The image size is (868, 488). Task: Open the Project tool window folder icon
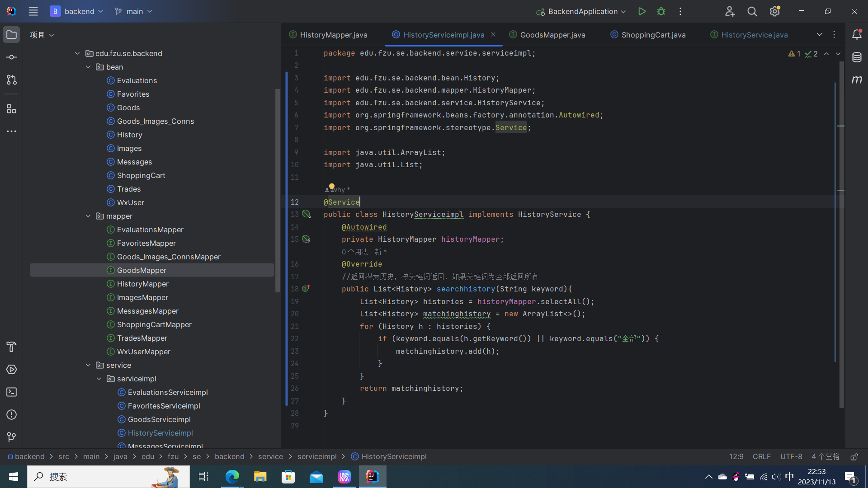pos(11,35)
